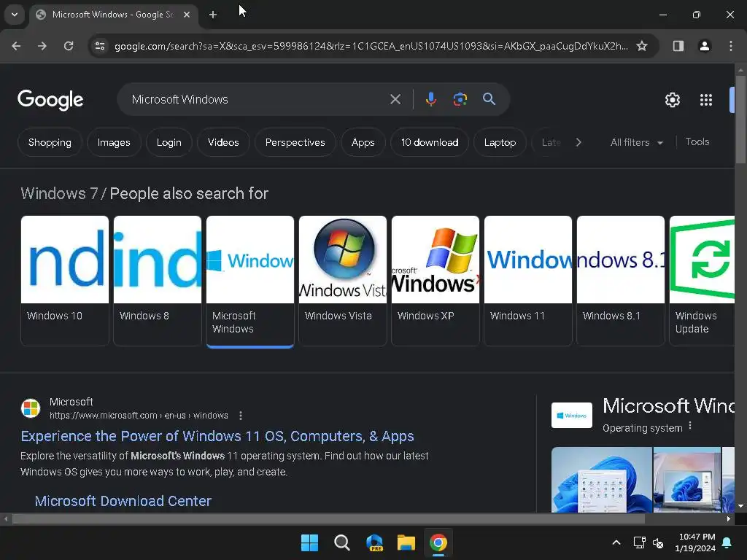Open Chrome three-dot menu
Image resolution: width=747 pixels, height=560 pixels.
point(731,46)
